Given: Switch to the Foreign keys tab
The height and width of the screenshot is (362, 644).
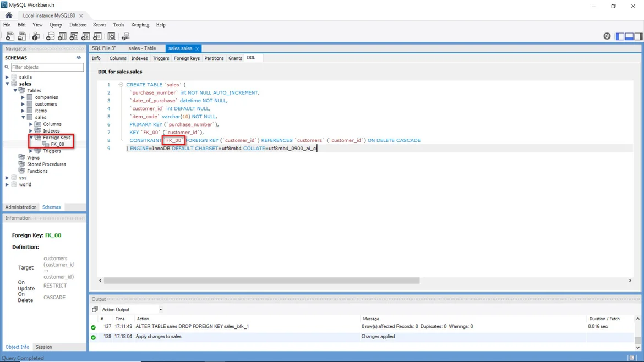Looking at the screenshot, I should pyautogui.click(x=187, y=58).
